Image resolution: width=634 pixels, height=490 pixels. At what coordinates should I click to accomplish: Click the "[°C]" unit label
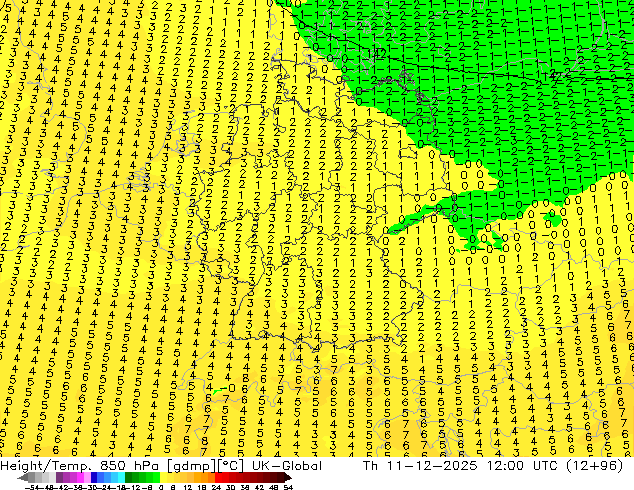coord(231,466)
